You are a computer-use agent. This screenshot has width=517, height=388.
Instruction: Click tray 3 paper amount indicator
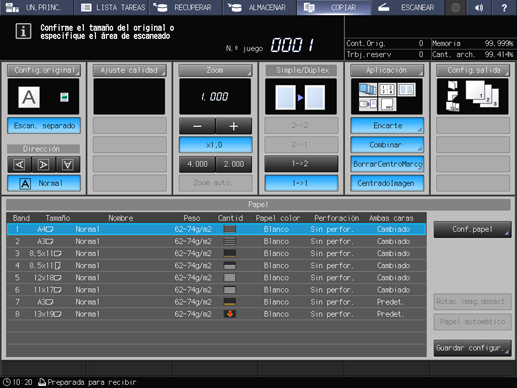[230, 253]
